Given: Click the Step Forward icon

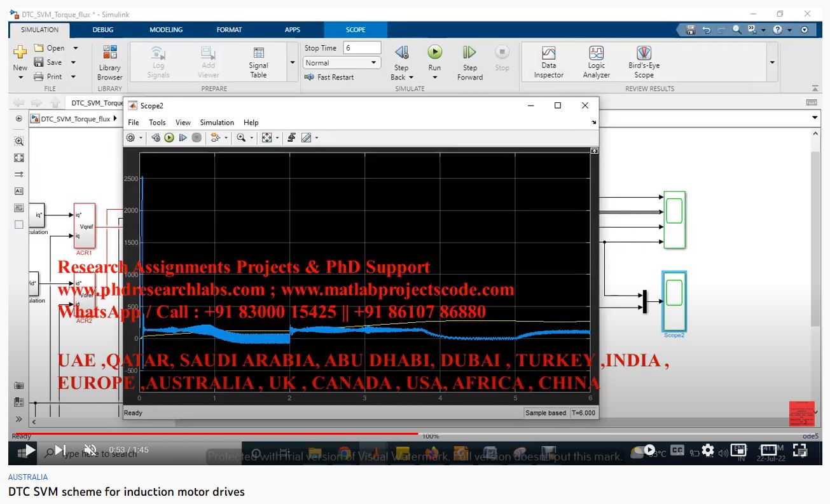Looking at the screenshot, I should click(x=469, y=53).
